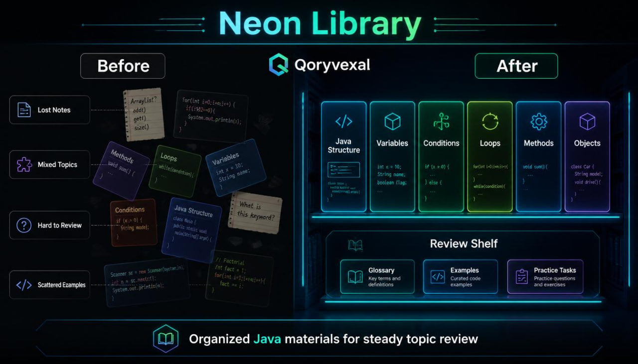This screenshot has height=364, width=638.
Task: Click 'Loops' title on the shelf book
Action: point(490,143)
